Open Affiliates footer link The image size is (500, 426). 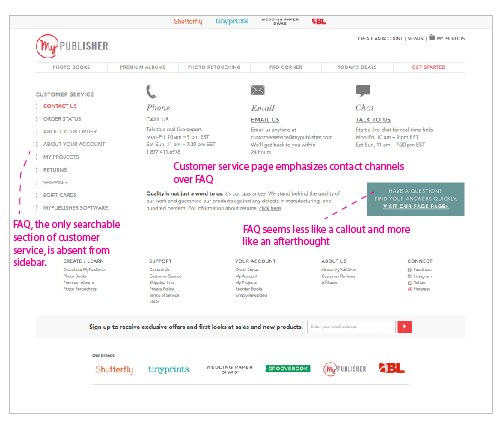tap(329, 282)
